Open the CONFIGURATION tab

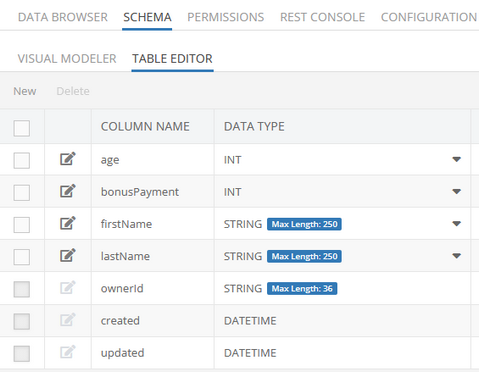(429, 17)
